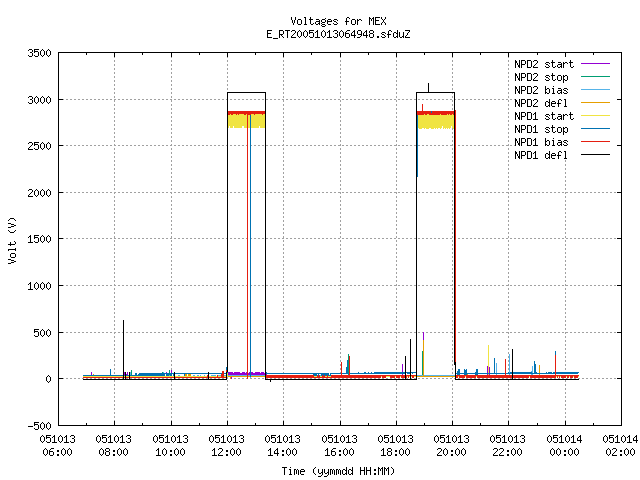640x480 pixels.
Task: Click the orange NPD2 defl legend line
Action: pyautogui.click(x=595, y=102)
